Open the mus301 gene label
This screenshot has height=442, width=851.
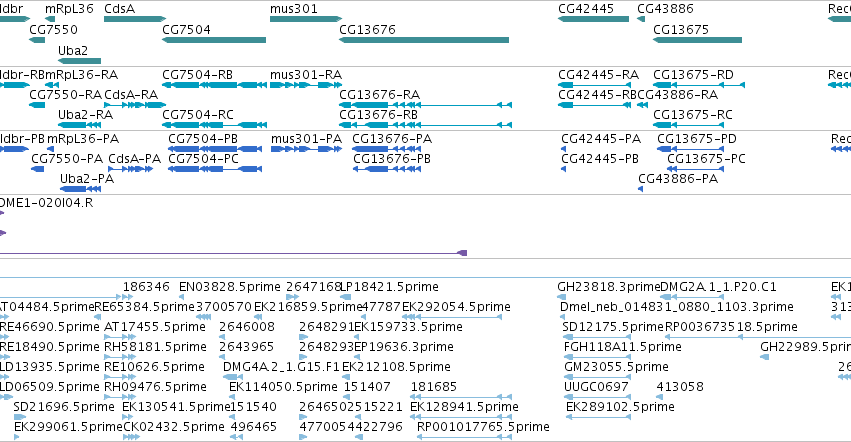pyautogui.click(x=294, y=9)
